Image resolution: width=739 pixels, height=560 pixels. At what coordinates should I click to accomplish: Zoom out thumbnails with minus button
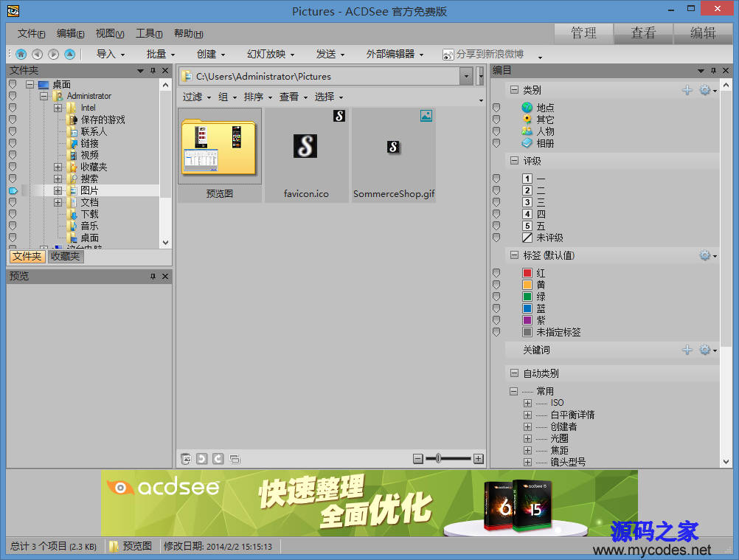click(418, 459)
